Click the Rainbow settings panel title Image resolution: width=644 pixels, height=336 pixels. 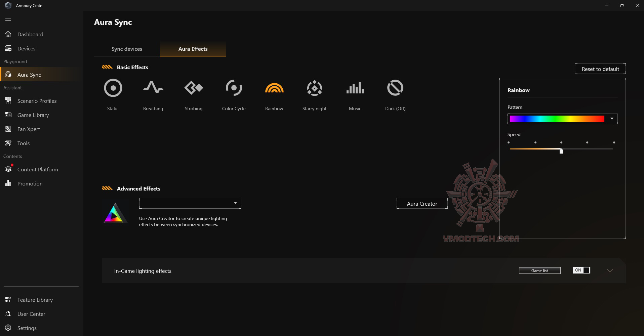pos(519,90)
